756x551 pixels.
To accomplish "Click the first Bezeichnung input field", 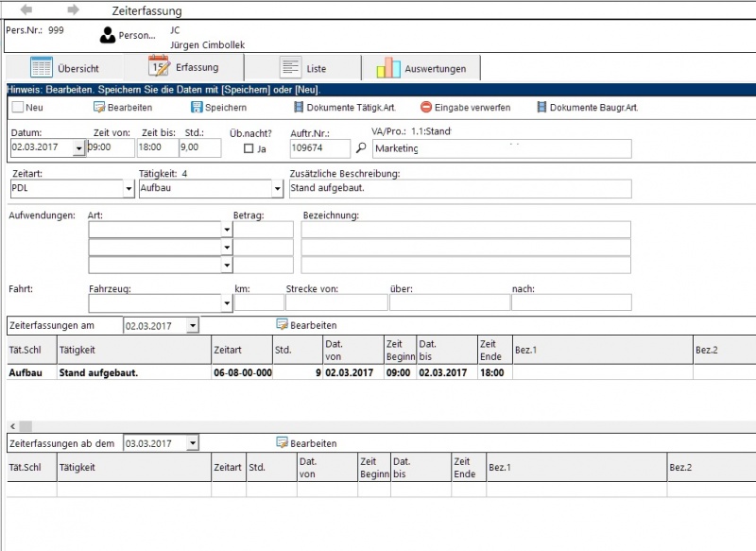I will pyautogui.click(x=466, y=230).
